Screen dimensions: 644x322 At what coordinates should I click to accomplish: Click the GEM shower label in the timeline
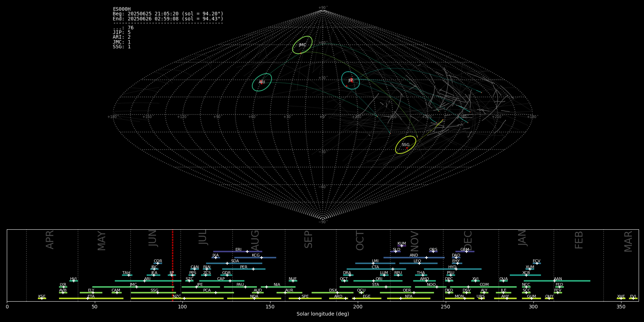pyautogui.click(x=465, y=250)
